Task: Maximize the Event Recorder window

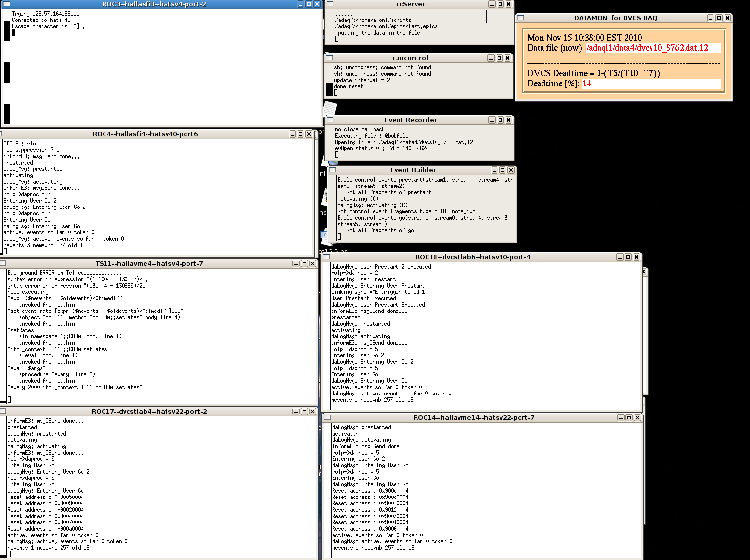Action: tap(500, 120)
